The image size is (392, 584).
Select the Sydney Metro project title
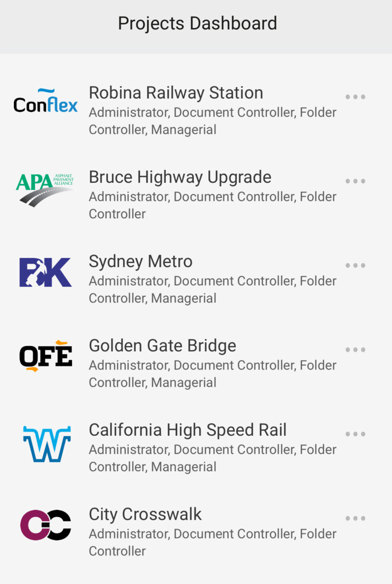tap(140, 262)
